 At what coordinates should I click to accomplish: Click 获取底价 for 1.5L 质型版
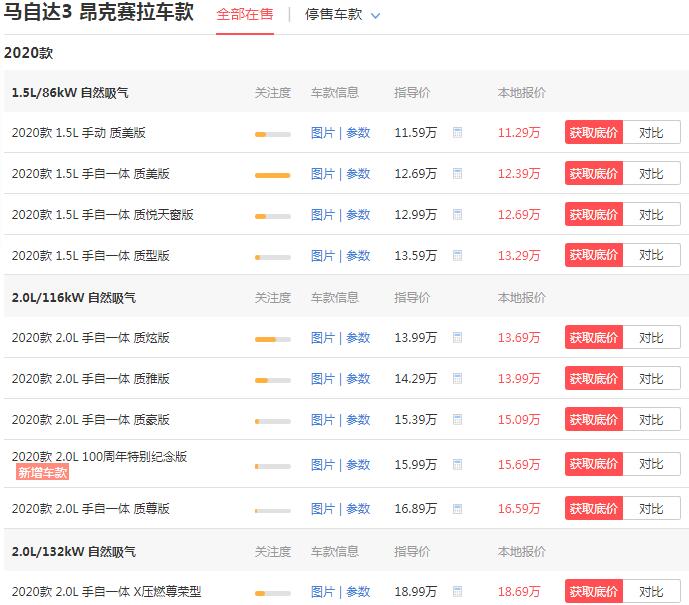click(594, 255)
